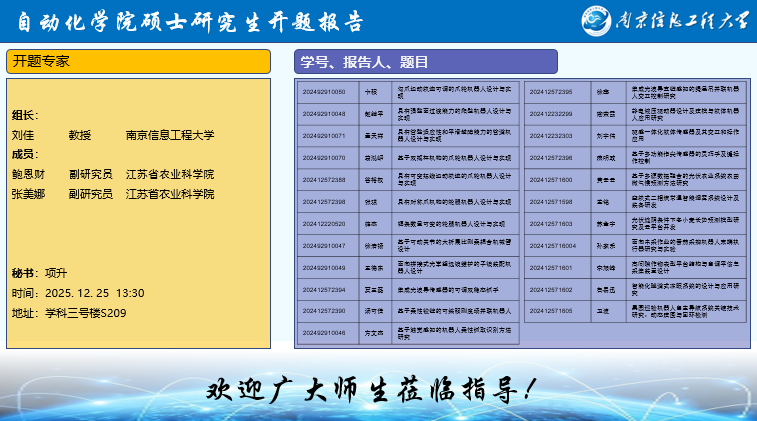Click the 秘书：项升 line
Viewport: 757px width, 421px height.
click(x=39, y=273)
